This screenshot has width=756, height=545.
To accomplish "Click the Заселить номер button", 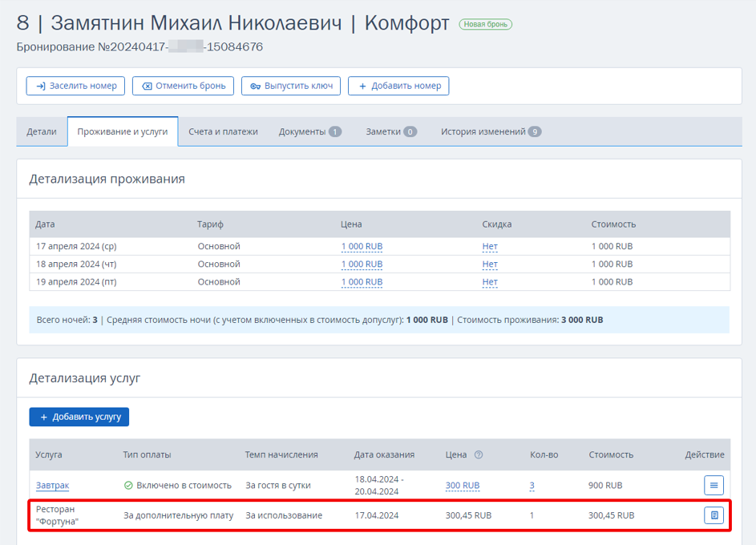I will (x=75, y=86).
